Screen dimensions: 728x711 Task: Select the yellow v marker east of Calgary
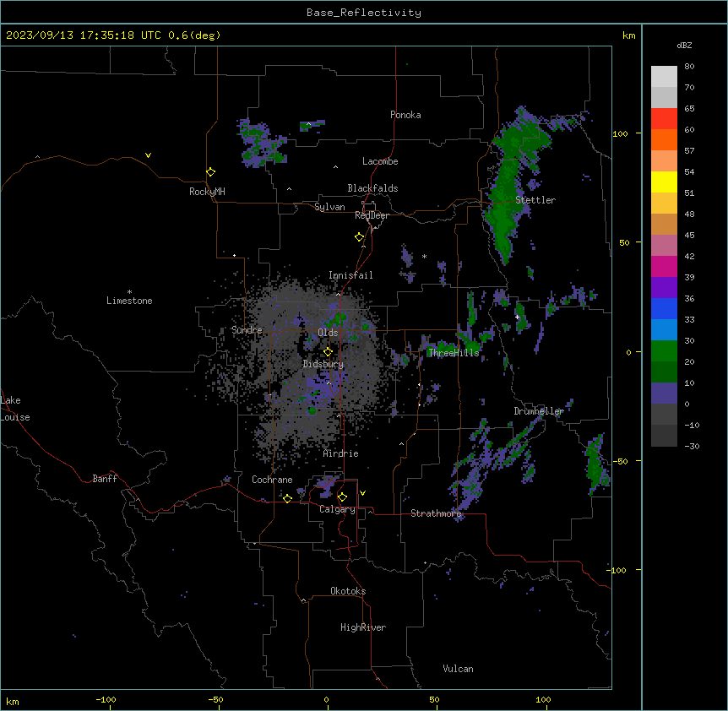[x=362, y=493]
